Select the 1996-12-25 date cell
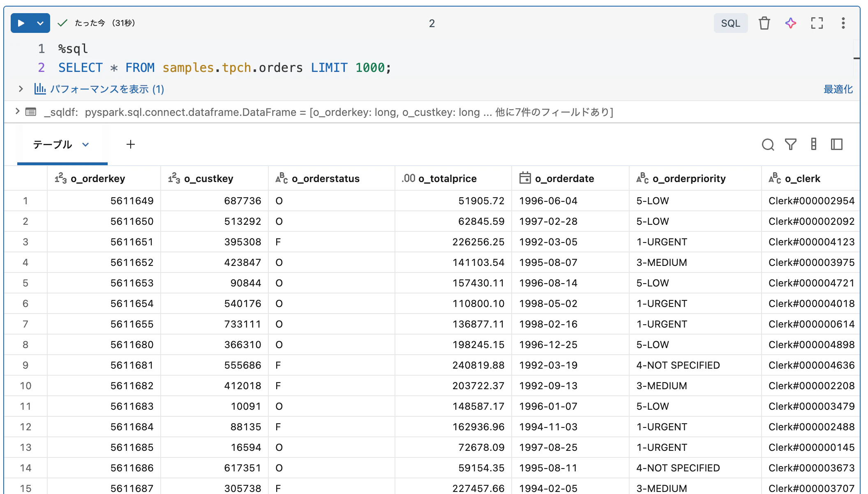The height and width of the screenshot is (494, 868). click(x=570, y=345)
